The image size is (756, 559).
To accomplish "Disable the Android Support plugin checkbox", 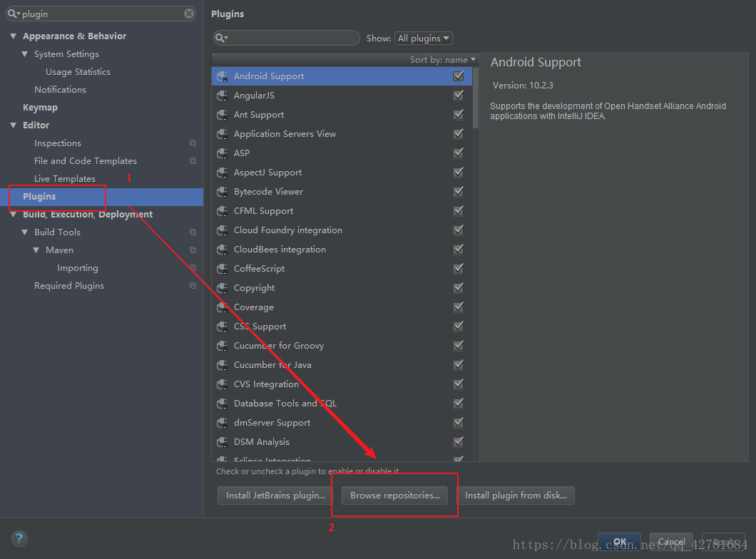I will [x=459, y=76].
